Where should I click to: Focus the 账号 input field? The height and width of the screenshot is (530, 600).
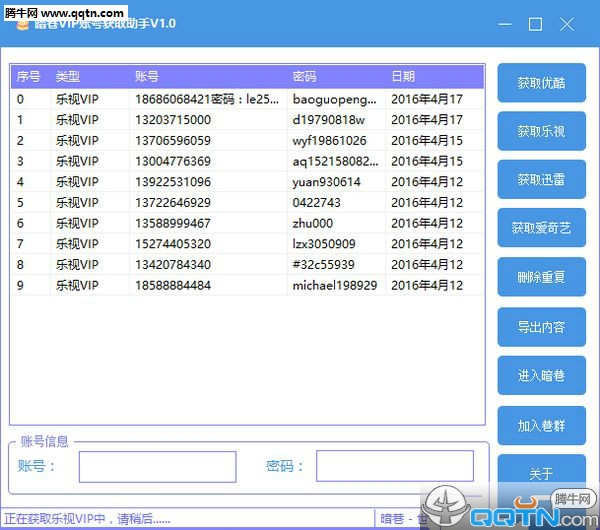157,466
